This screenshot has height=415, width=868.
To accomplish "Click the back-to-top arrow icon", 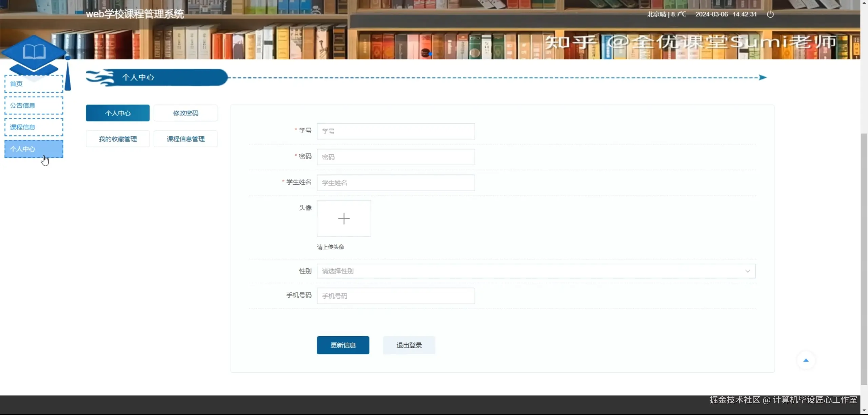I will (806, 360).
